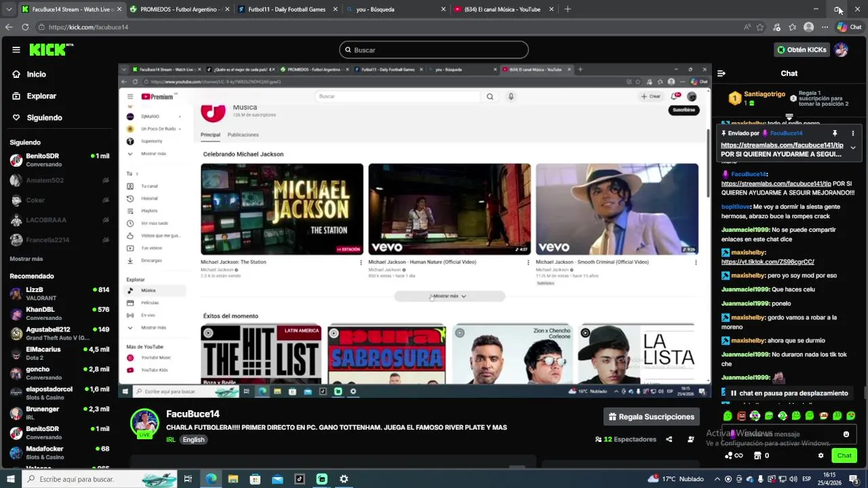Open the Kick hamburger sidebar menu
This screenshot has height=488, width=868.
click(16, 49)
